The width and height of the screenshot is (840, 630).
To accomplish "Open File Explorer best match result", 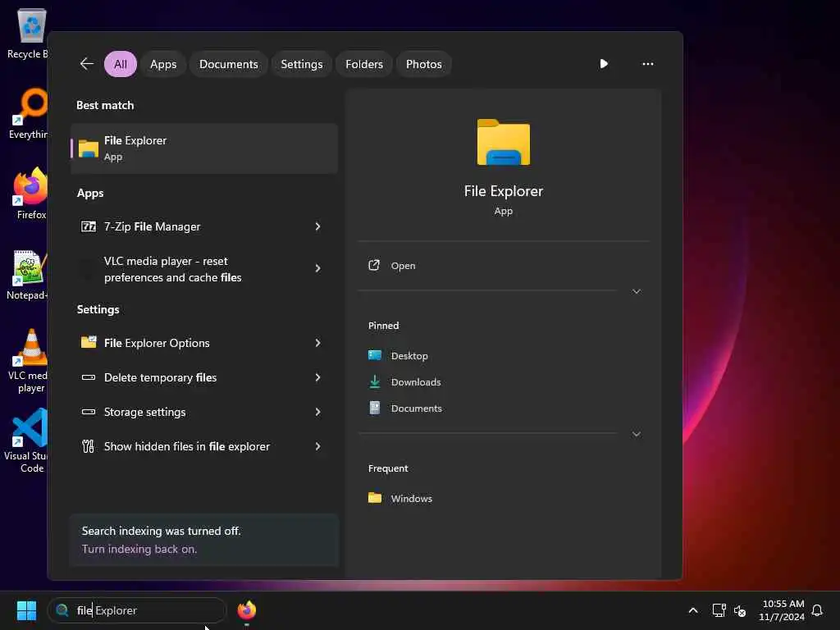I will coord(204,148).
